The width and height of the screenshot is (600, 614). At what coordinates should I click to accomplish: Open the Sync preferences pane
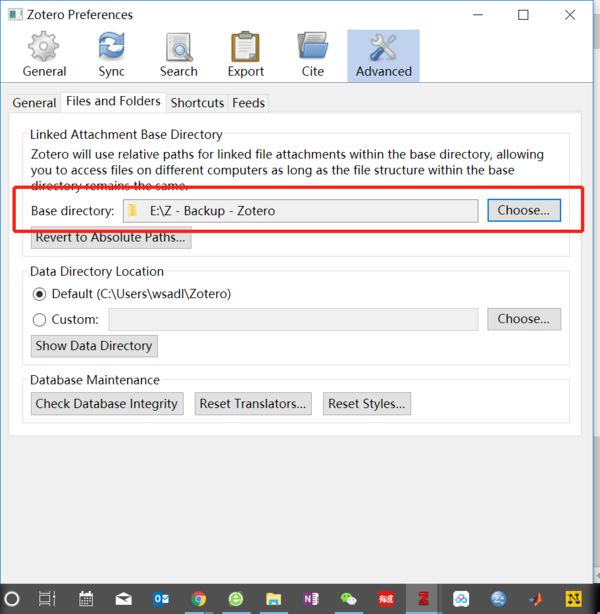point(111,55)
